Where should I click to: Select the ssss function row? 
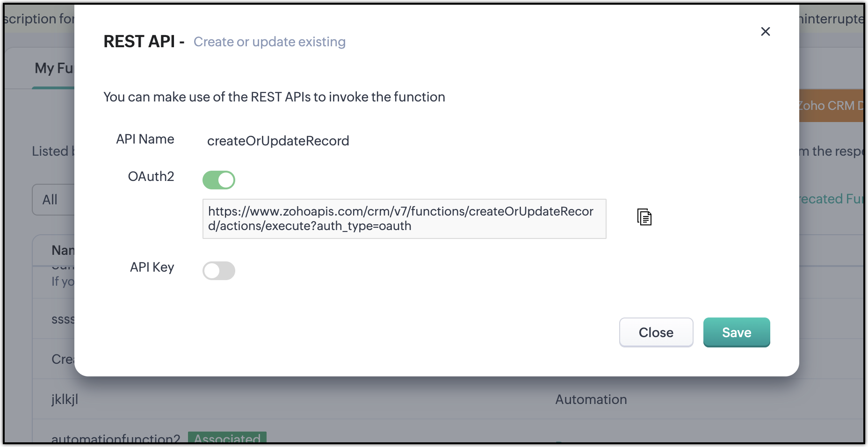(63, 319)
